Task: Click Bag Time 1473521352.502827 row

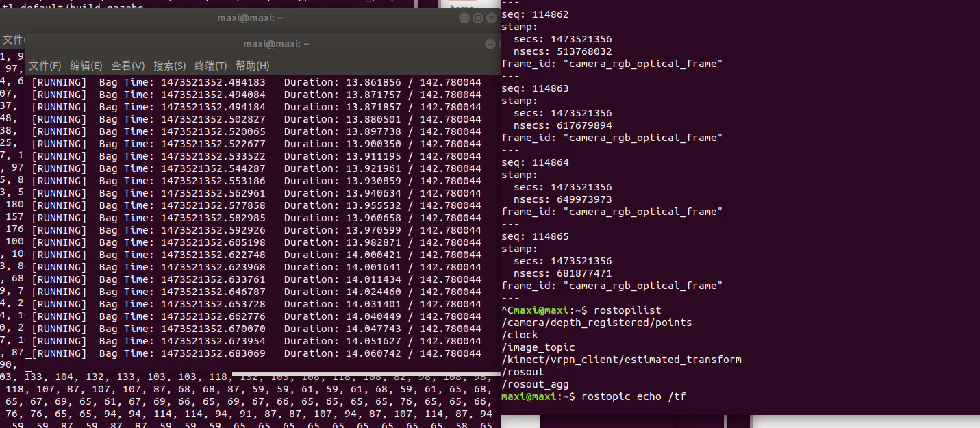Action: tap(257, 119)
